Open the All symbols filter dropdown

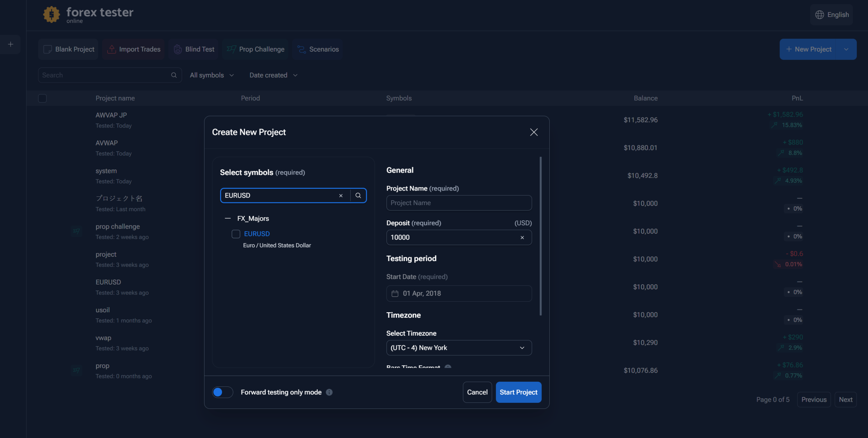[x=212, y=75]
